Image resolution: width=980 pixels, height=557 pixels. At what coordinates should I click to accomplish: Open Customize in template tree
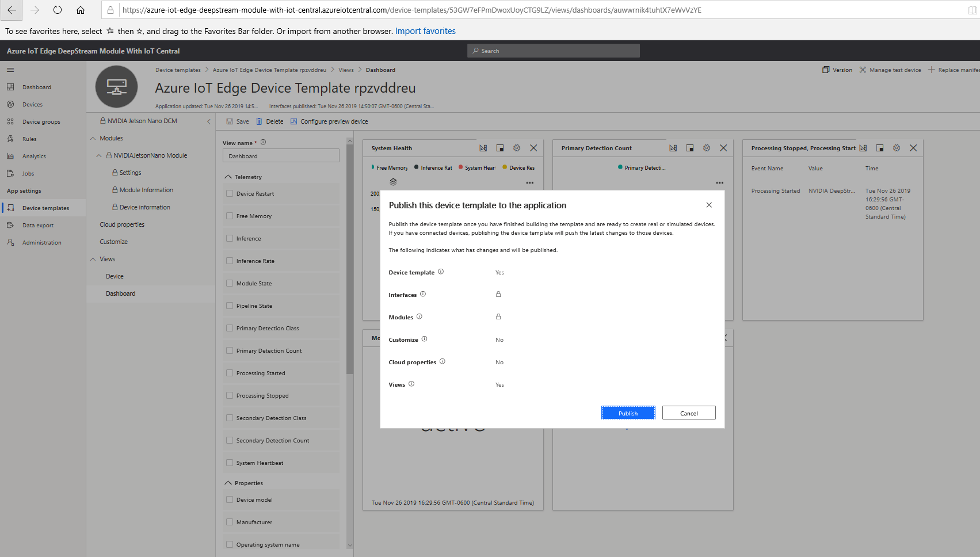click(x=114, y=242)
